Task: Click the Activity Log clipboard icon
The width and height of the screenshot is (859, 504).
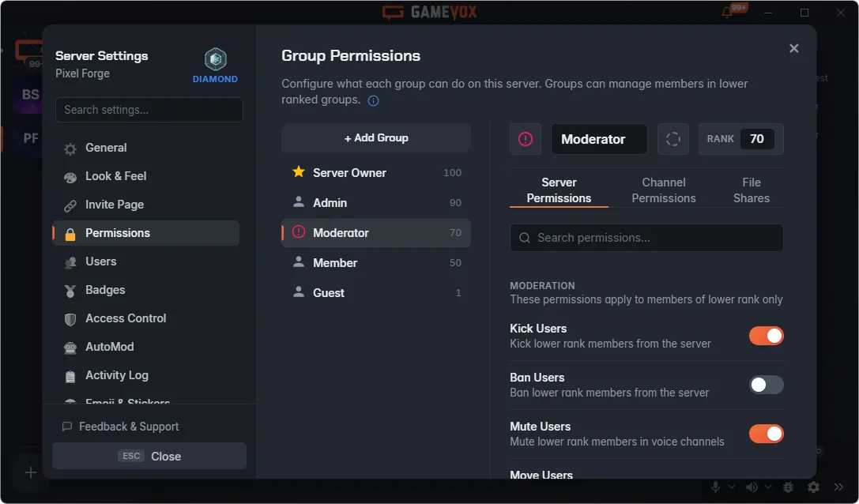Action: click(70, 376)
